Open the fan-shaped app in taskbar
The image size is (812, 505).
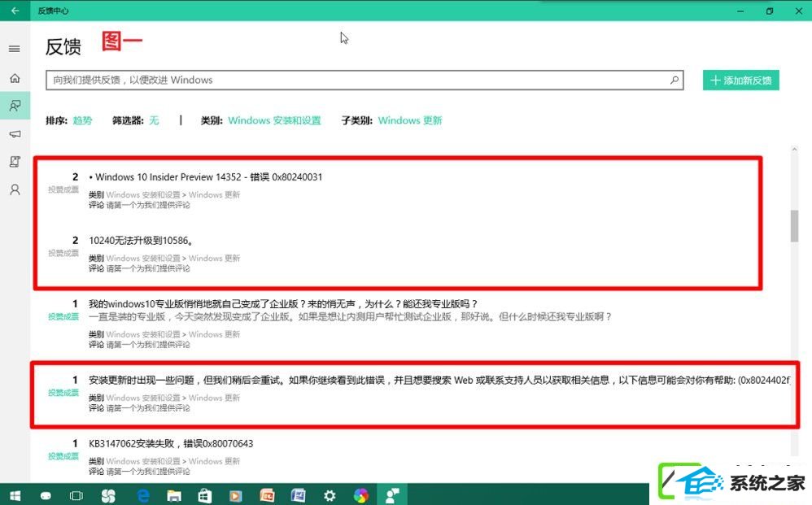pos(108,496)
